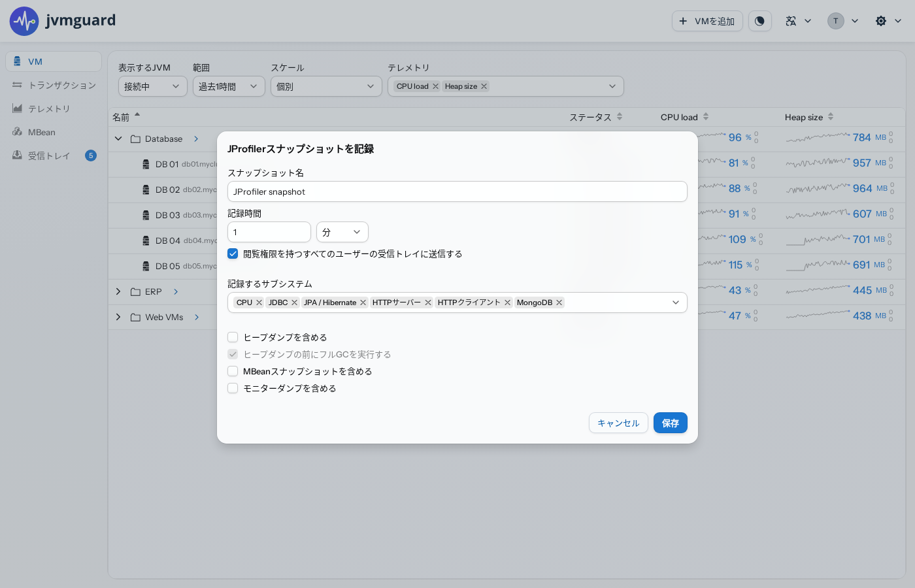This screenshot has height=588, width=915.
Task: Remove the JDBC subsystem tag
Action: (x=295, y=302)
